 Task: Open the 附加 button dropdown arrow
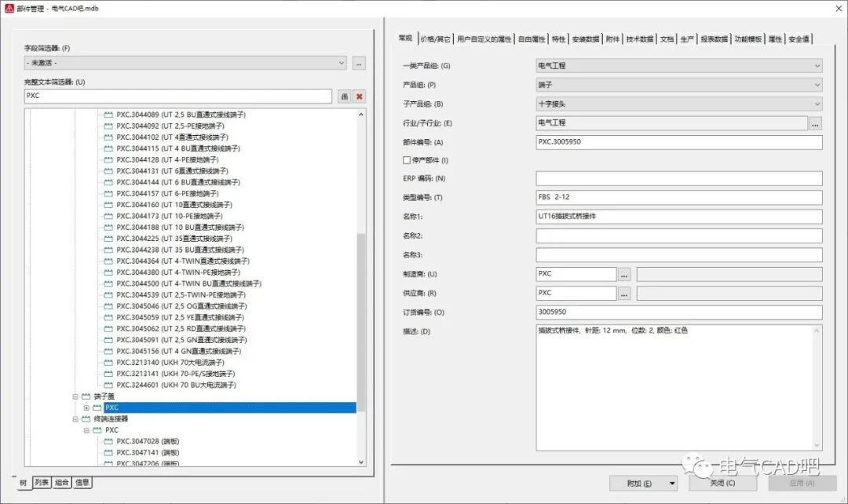pos(674,483)
